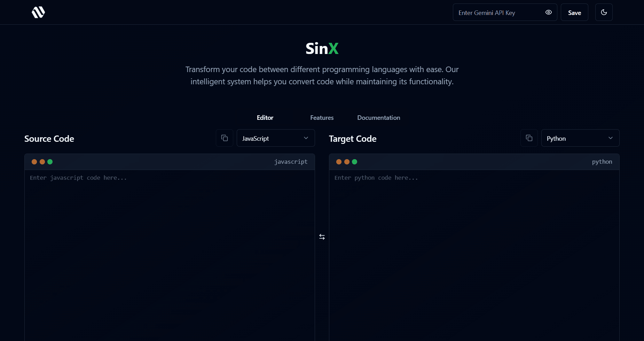
Task: Swap source and target languages
Action: click(322, 237)
